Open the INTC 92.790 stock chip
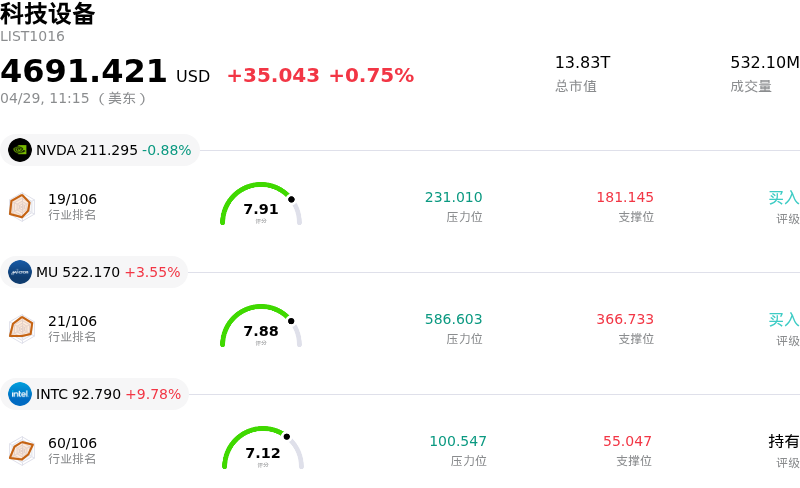 95,394
